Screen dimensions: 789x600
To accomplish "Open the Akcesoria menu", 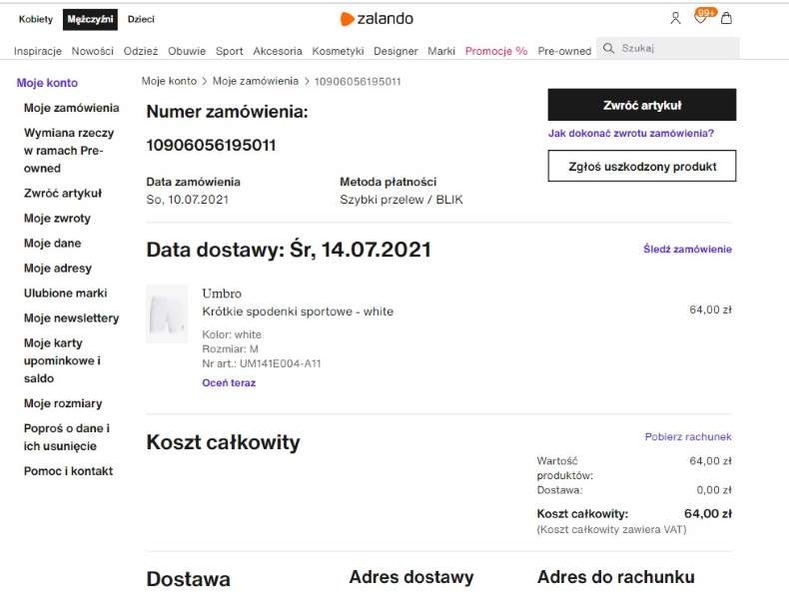I will pos(278,51).
